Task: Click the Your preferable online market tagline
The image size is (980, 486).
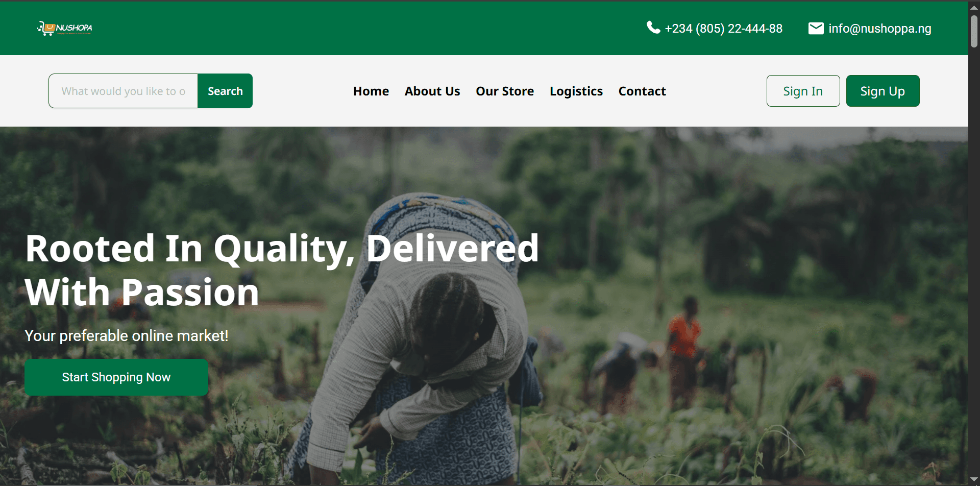Action: [x=127, y=336]
